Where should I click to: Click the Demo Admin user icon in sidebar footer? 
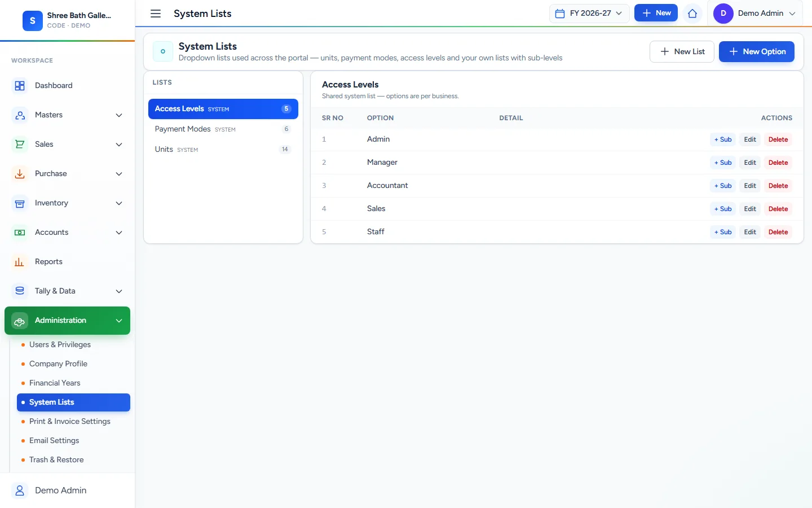point(20,491)
